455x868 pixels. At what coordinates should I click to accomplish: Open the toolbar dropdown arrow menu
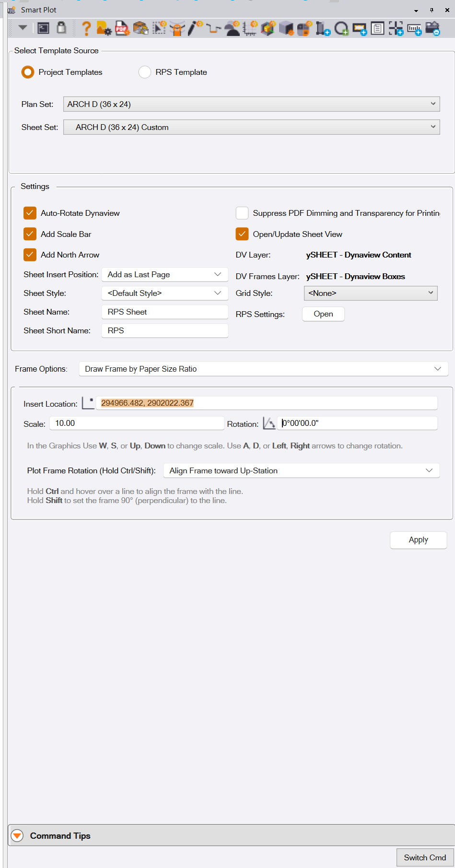(x=23, y=28)
